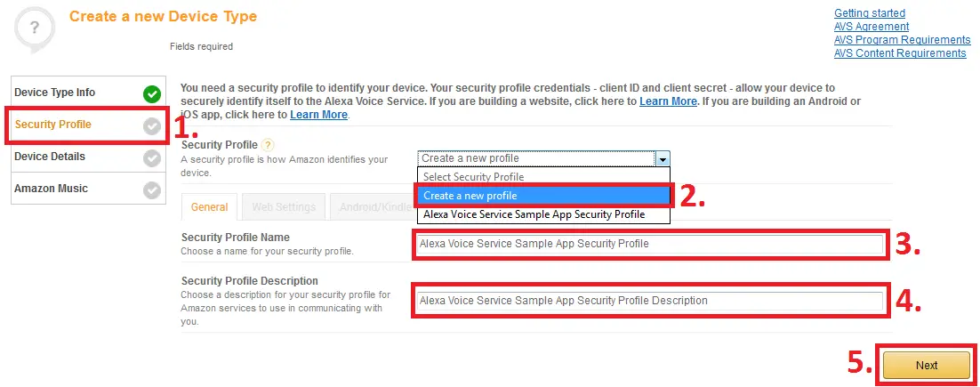Click the Next button

point(927,365)
